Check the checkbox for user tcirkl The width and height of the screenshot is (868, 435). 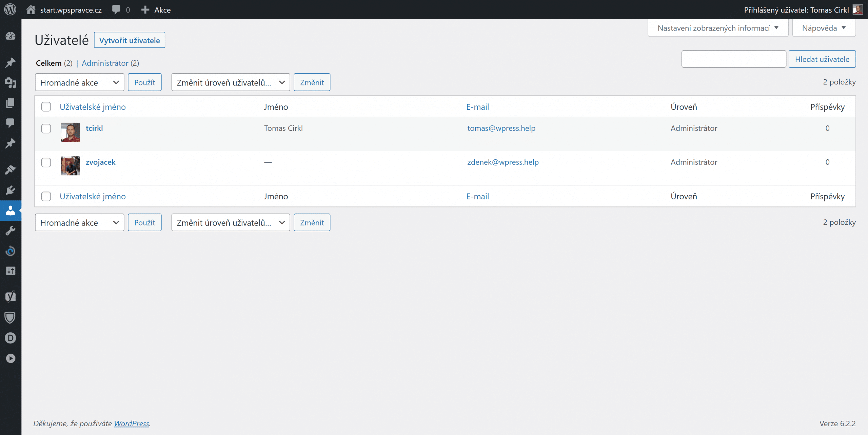point(46,128)
